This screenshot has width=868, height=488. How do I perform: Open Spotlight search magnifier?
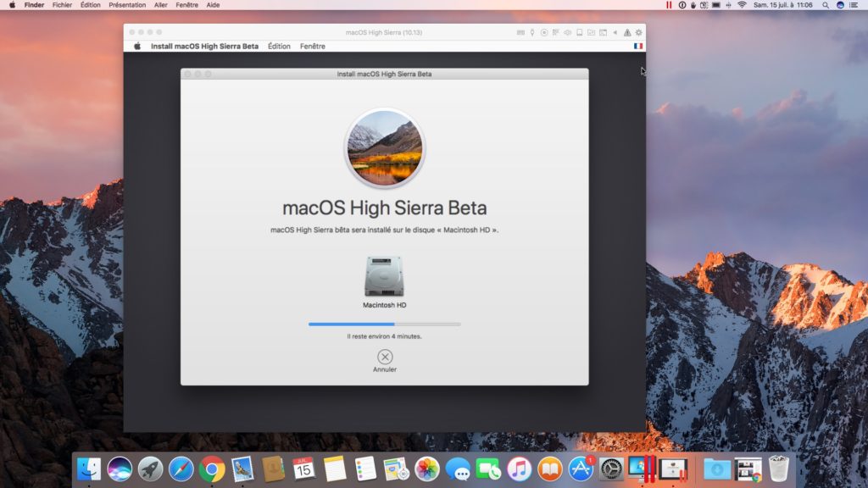point(826,5)
